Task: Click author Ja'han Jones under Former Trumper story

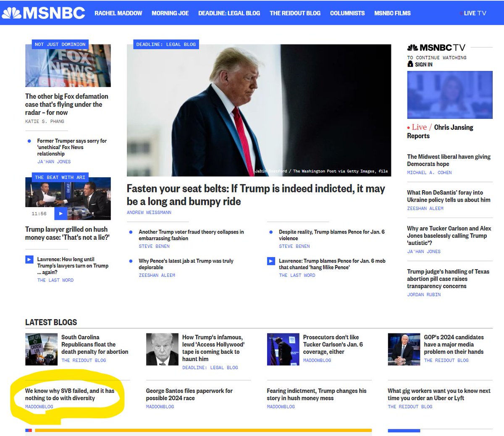Action: [x=54, y=162]
